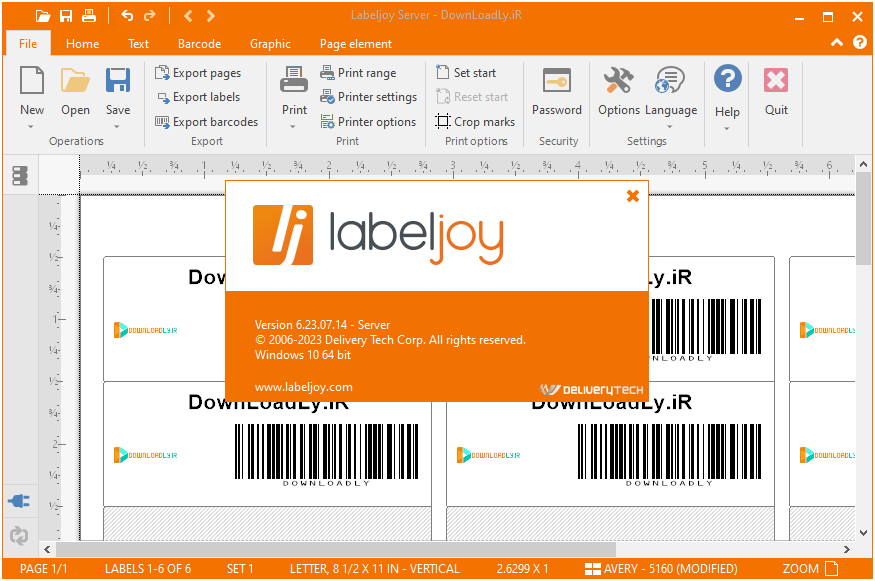The height and width of the screenshot is (581, 875).
Task: Expand the Print dropdown arrow
Action: (x=293, y=127)
